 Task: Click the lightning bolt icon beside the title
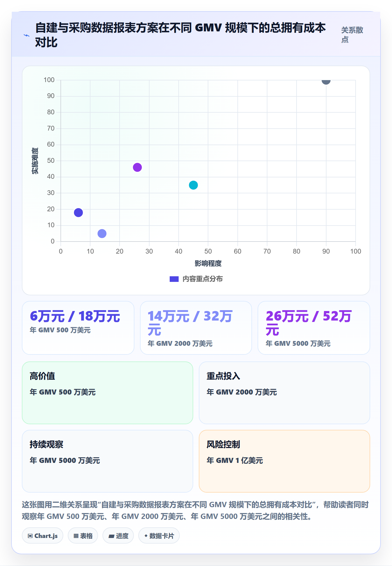[x=27, y=35]
